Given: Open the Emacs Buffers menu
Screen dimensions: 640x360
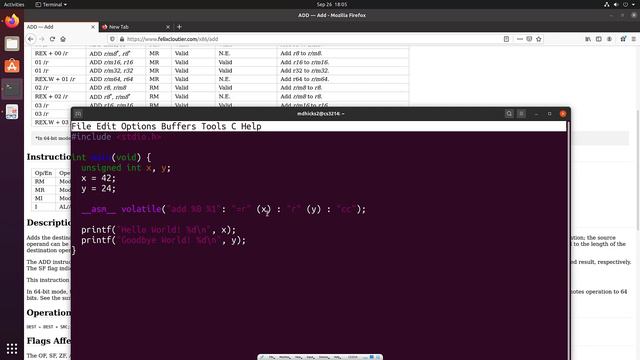Looking at the screenshot, I should 178,127.
